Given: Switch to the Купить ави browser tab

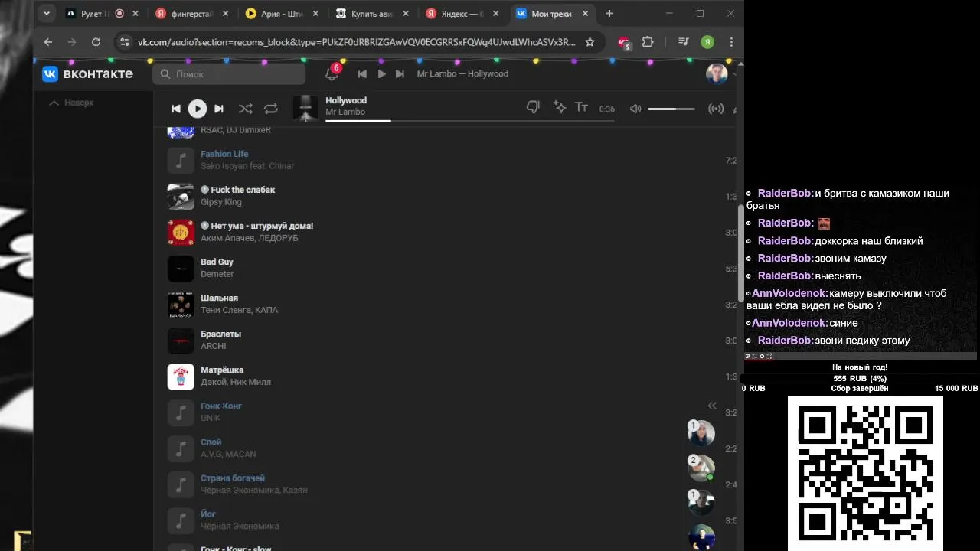Looking at the screenshot, I should 372,14.
